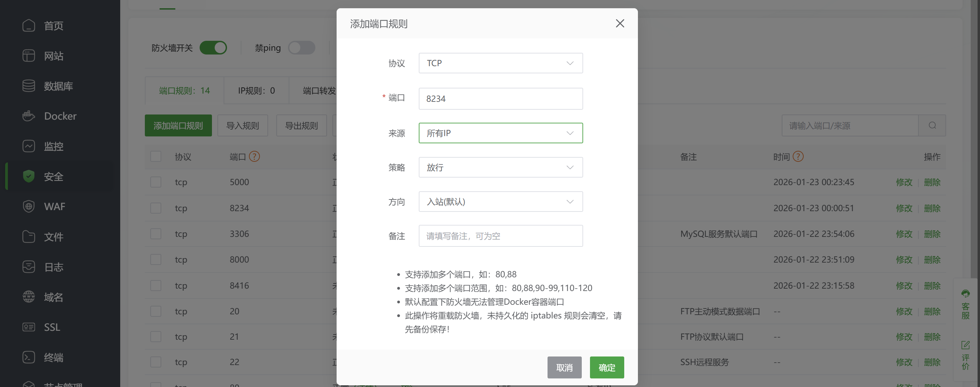The height and width of the screenshot is (387, 980).
Task: Click the 备注 remark input field
Action: [x=500, y=236]
